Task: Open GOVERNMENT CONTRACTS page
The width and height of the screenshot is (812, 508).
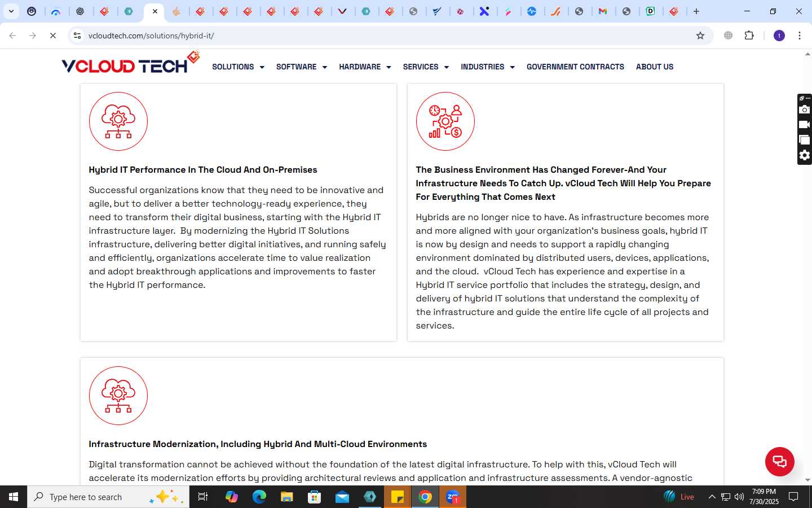Action: point(575,67)
